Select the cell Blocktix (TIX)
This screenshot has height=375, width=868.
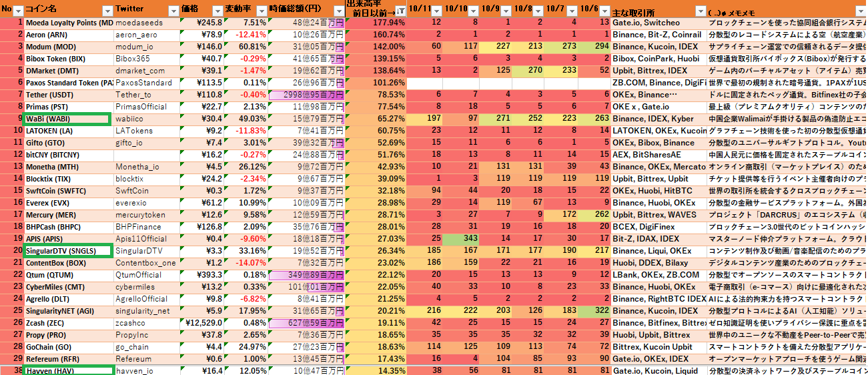pyautogui.click(x=69, y=179)
